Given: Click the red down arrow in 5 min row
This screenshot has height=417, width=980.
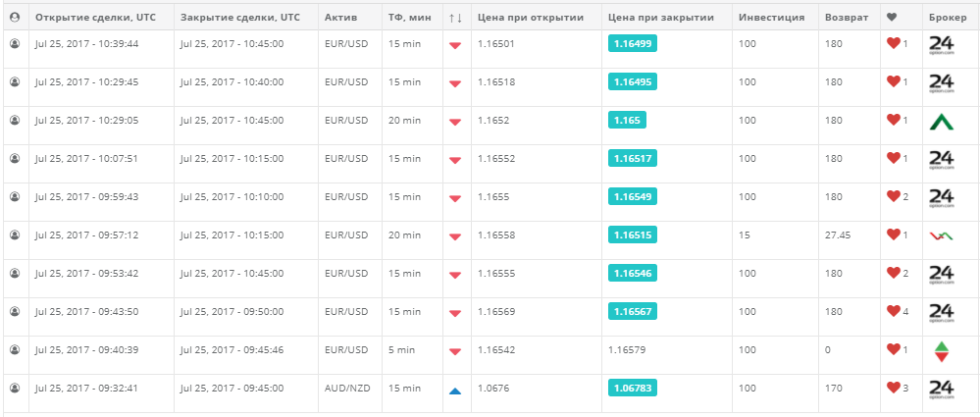Looking at the screenshot, I should (x=455, y=352).
